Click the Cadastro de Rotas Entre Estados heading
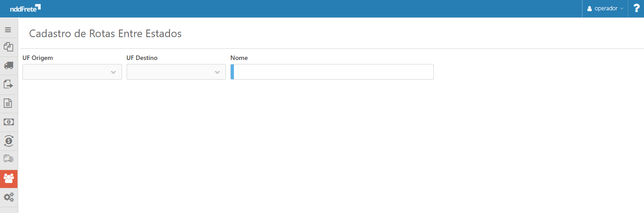This screenshot has height=213, width=644. coord(105,34)
